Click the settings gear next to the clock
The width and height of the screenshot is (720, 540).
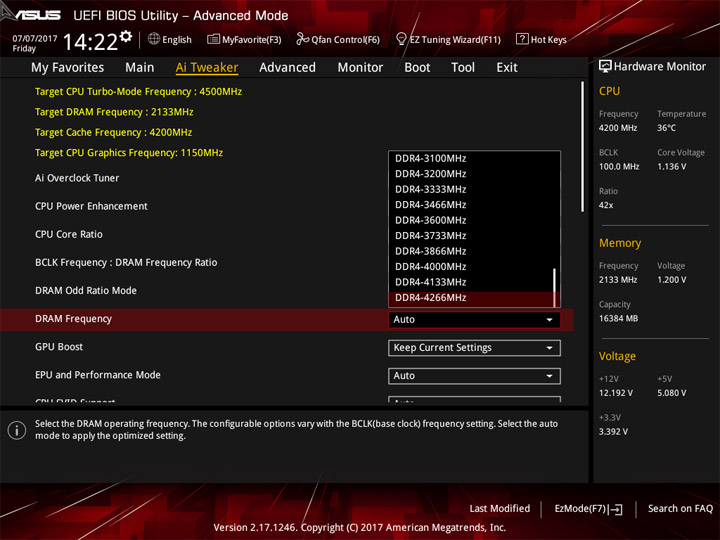(126, 36)
